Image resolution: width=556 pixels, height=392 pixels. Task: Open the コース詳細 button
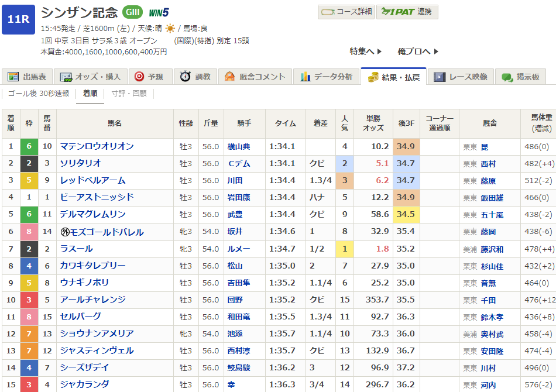(346, 12)
